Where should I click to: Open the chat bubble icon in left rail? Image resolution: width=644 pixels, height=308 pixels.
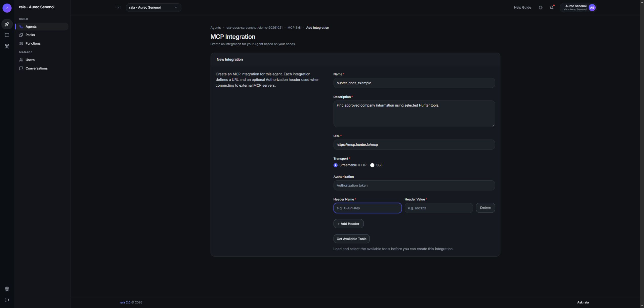pos(7,35)
